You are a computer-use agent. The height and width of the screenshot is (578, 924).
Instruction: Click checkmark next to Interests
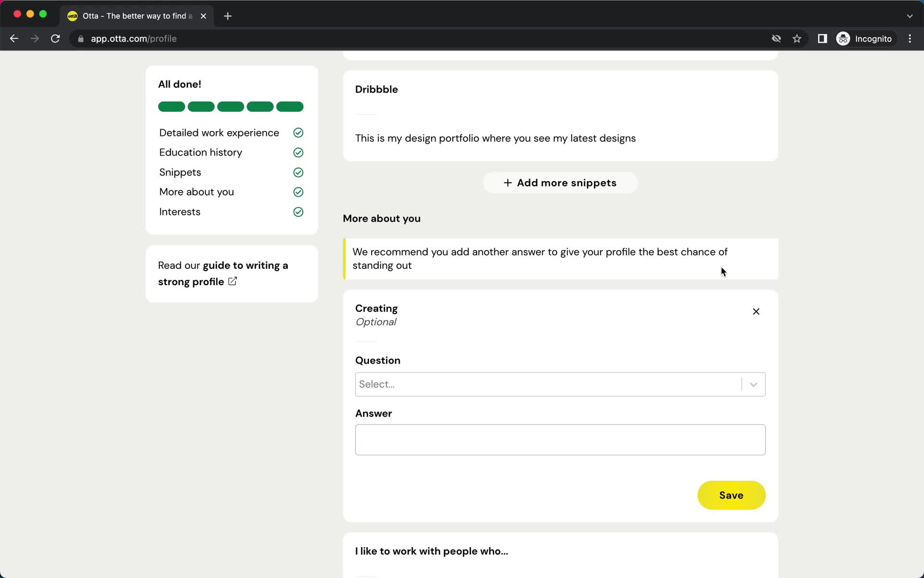(x=298, y=212)
